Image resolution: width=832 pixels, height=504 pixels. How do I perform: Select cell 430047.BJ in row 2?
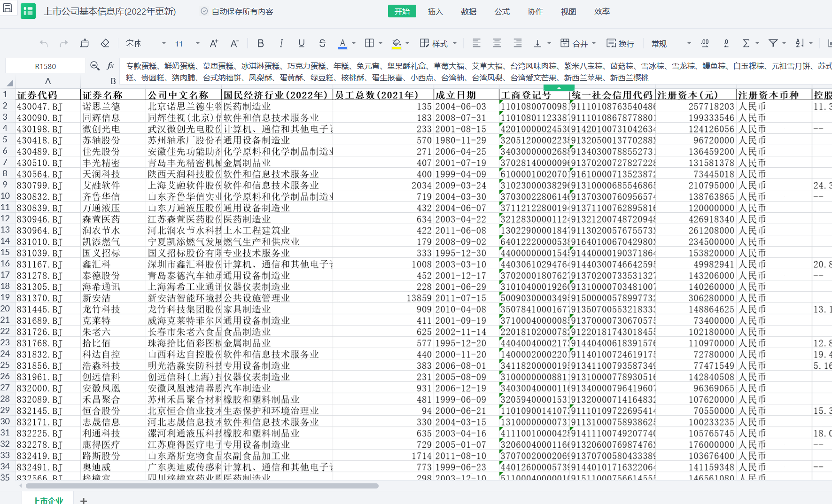47,107
